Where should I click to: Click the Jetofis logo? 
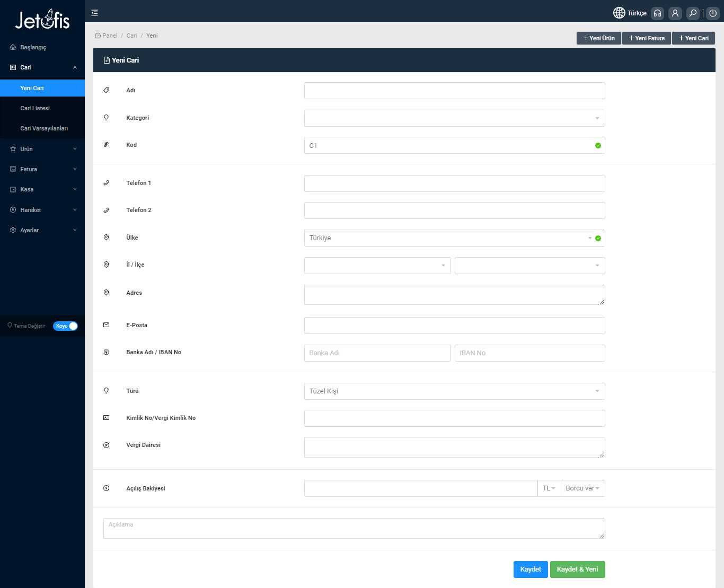tap(42, 20)
